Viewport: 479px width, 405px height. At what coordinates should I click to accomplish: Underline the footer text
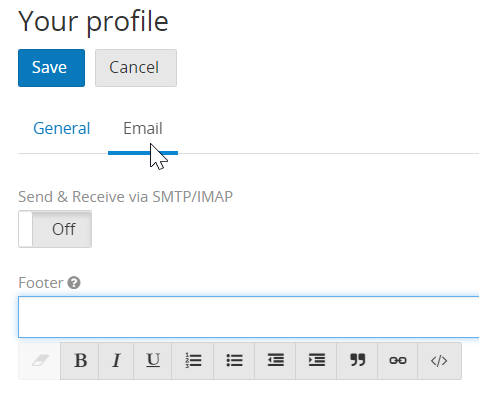153,361
